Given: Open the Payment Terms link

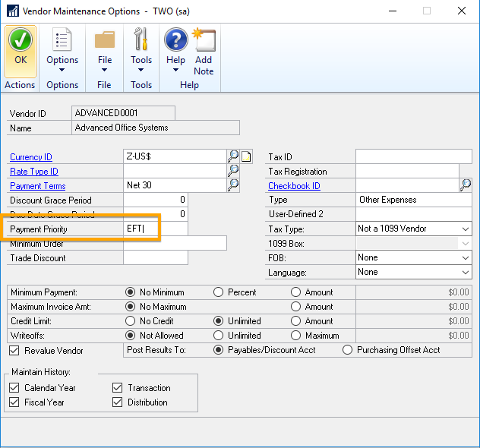Looking at the screenshot, I should tap(38, 186).
